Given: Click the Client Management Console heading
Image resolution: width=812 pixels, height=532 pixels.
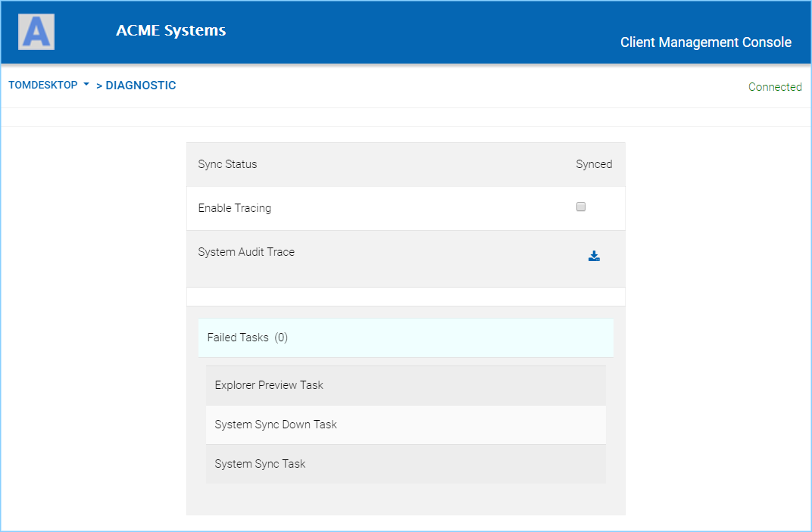Looking at the screenshot, I should tap(706, 42).
